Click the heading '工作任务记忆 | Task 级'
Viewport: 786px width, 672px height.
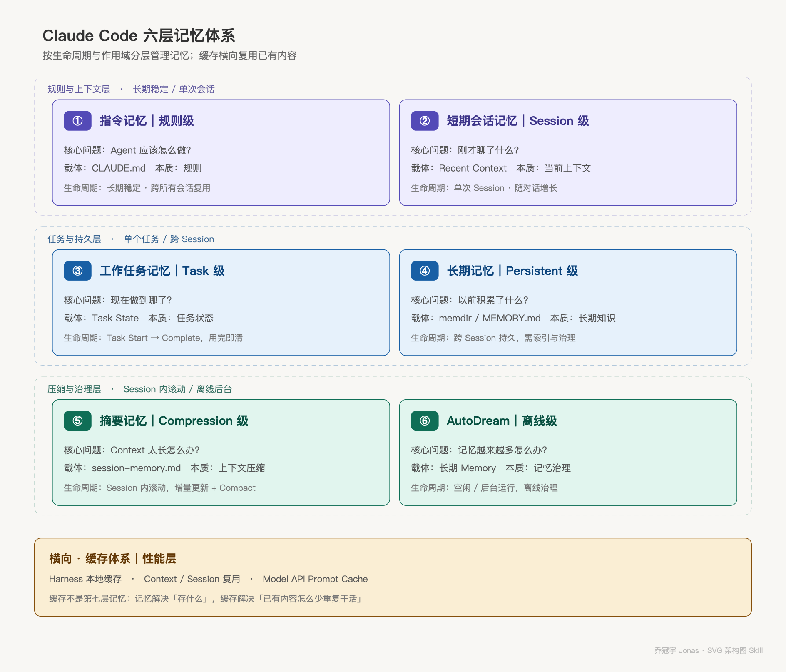point(162,271)
